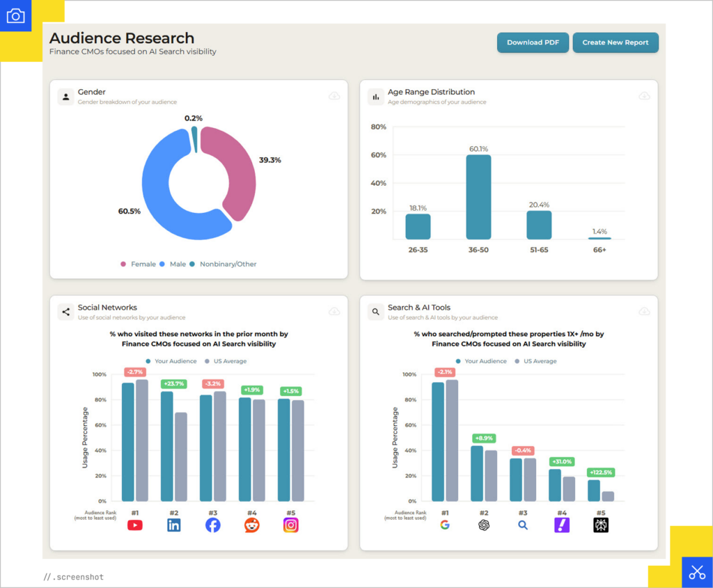Click the YouTube logo under rank #1

tap(135, 525)
